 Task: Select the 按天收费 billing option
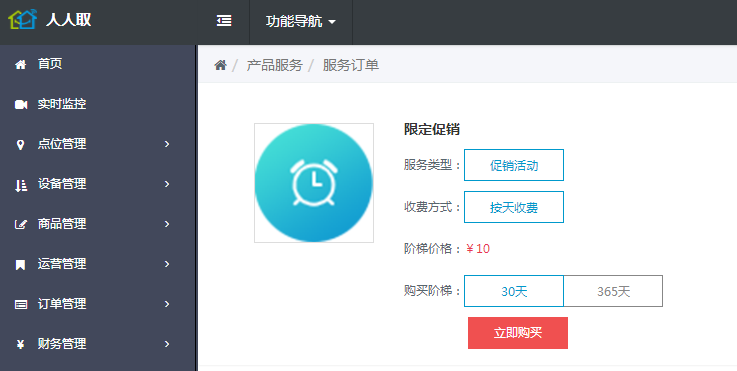[514, 207]
